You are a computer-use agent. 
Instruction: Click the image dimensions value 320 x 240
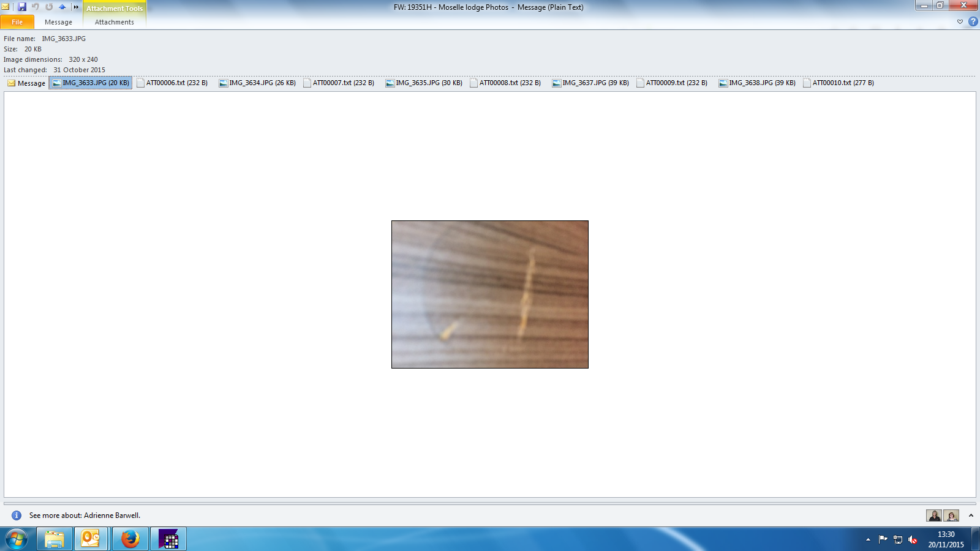coord(83,59)
